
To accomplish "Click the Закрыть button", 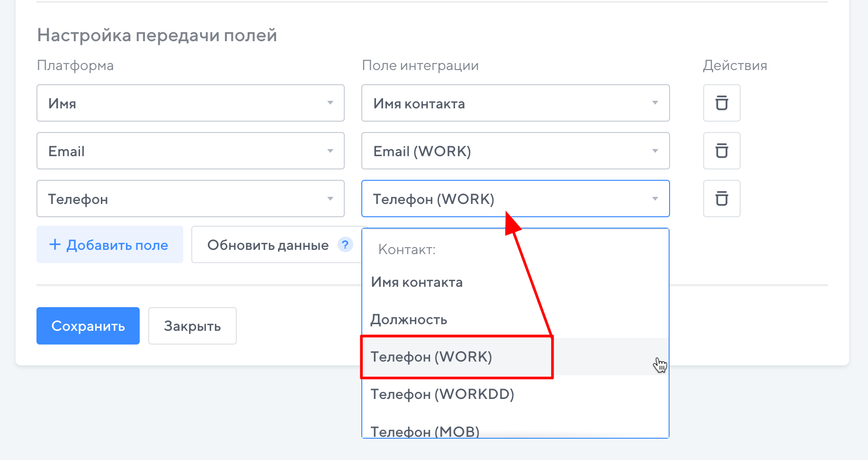I will (192, 326).
